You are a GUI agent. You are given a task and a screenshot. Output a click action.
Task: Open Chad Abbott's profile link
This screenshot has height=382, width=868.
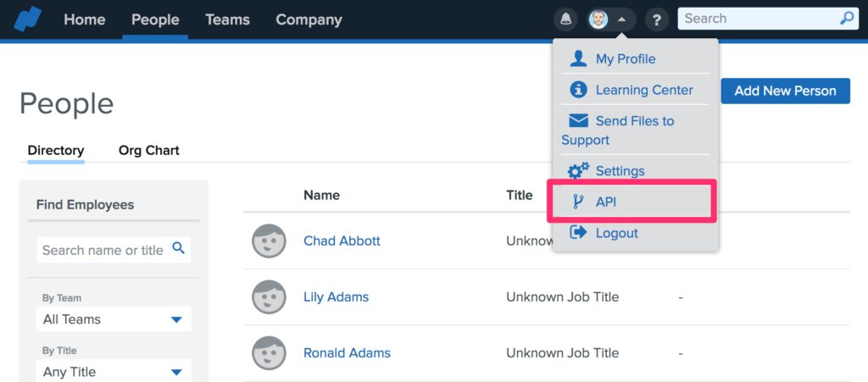click(342, 241)
